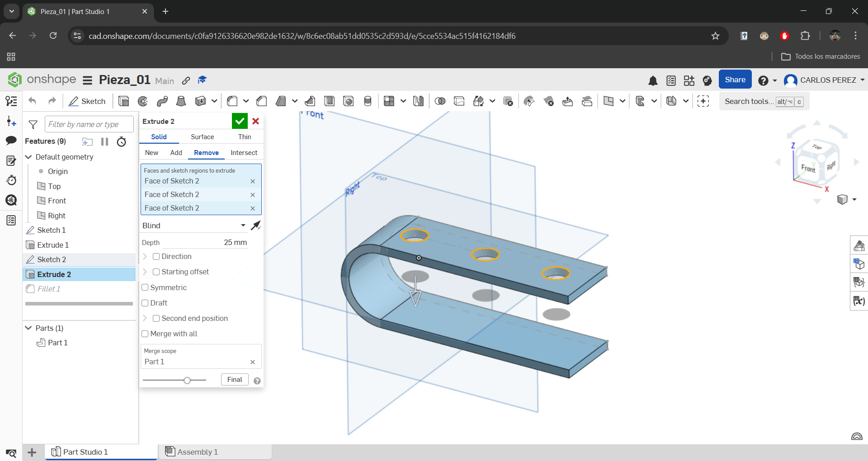Check the Draft checkbox
This screenshot has height=461, width=868.
pos(145,303)
